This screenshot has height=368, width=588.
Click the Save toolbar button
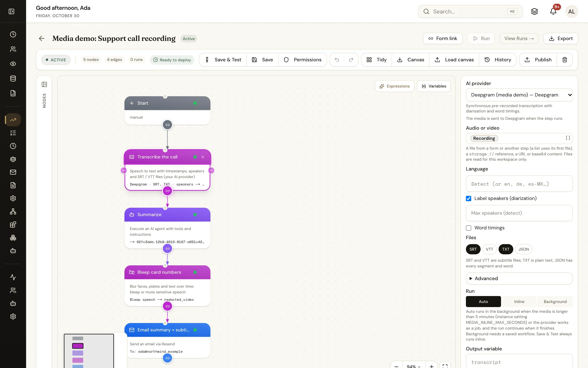262,60
